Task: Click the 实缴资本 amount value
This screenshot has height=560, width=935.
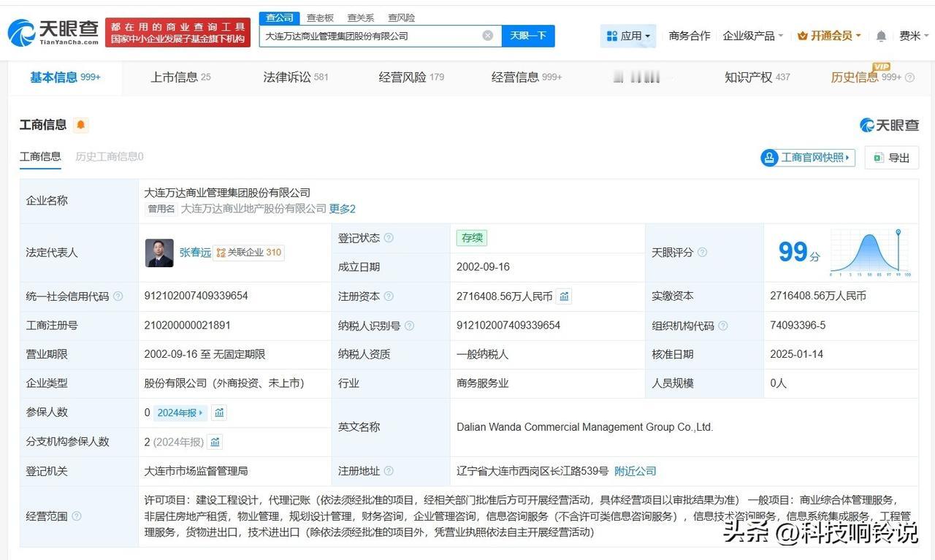Action: coord(818,296)
